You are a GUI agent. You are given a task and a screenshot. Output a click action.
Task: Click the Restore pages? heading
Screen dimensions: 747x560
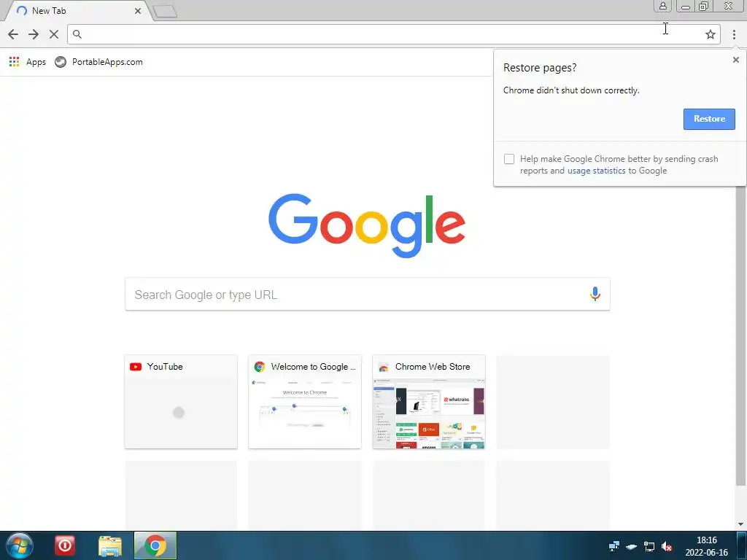(x=540, y=68)
